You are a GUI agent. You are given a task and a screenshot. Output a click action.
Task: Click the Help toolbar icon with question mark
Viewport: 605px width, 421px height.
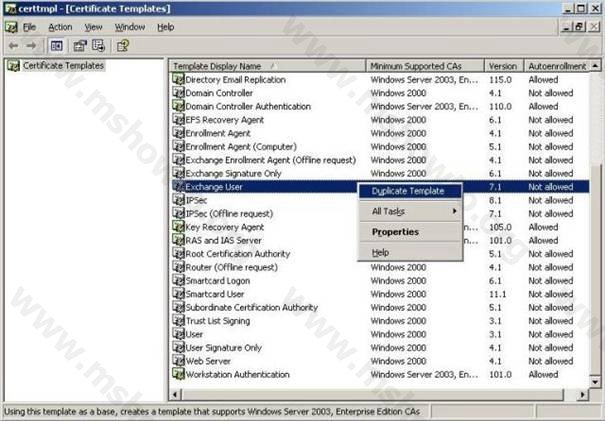click(x=123, y=46)
